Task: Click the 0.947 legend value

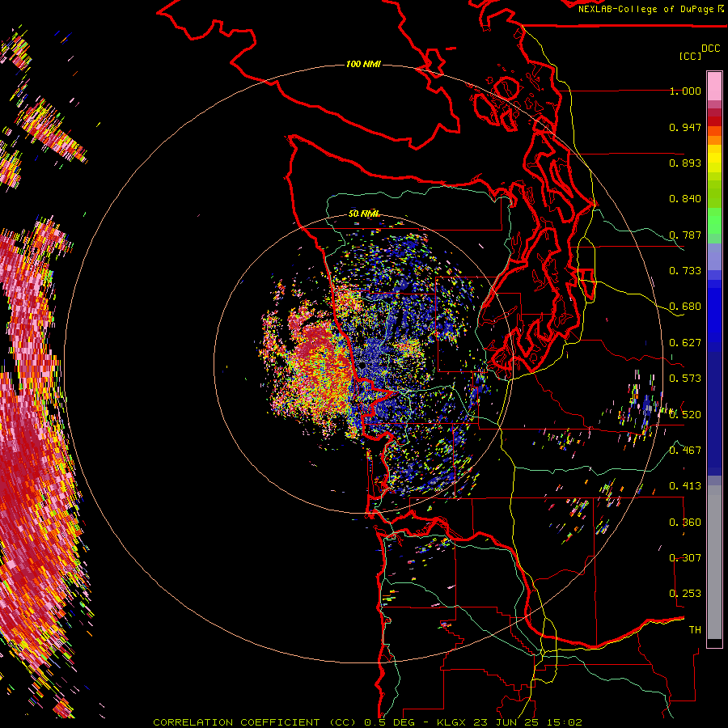Action: tap(685, 127)
